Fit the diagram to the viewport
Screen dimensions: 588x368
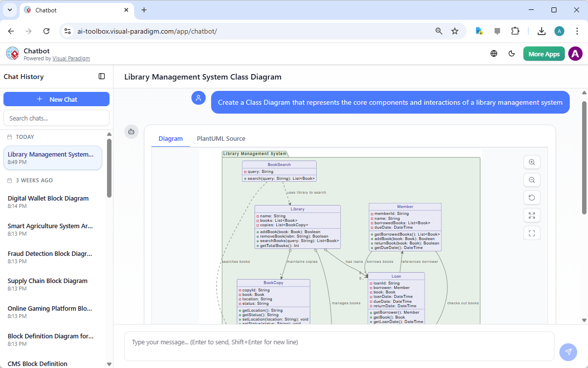pos(532,233)
